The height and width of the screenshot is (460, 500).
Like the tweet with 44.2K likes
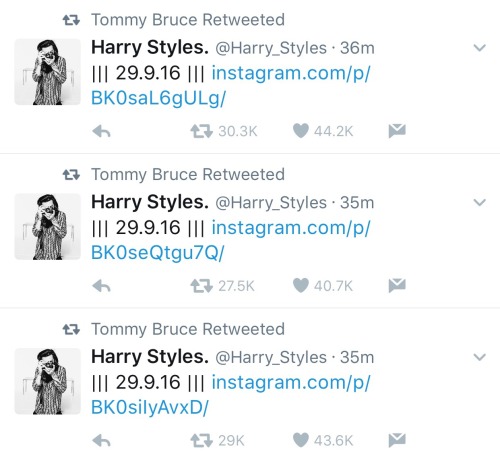click(x=301, y=131)
